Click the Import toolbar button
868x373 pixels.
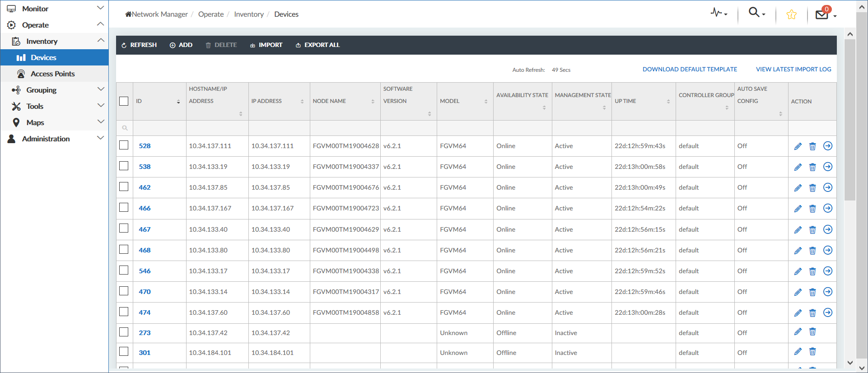click(x=266, y=45)
